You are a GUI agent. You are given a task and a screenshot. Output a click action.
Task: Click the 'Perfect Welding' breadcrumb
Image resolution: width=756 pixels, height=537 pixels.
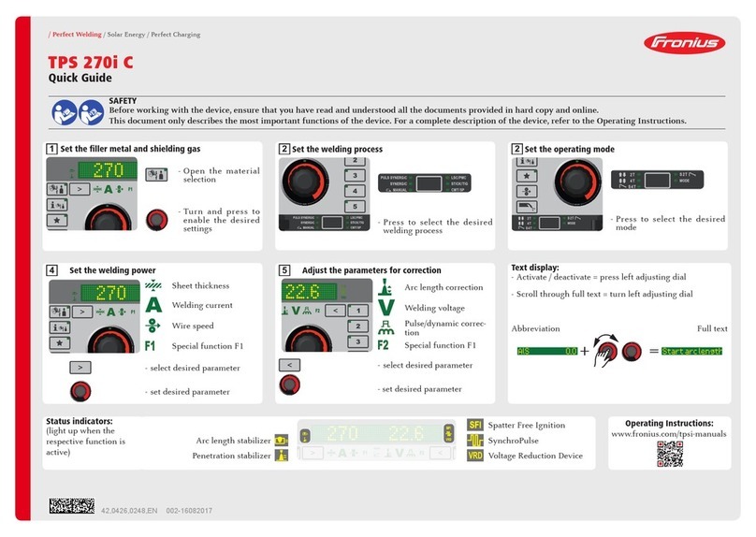click(x=77, y=35)
